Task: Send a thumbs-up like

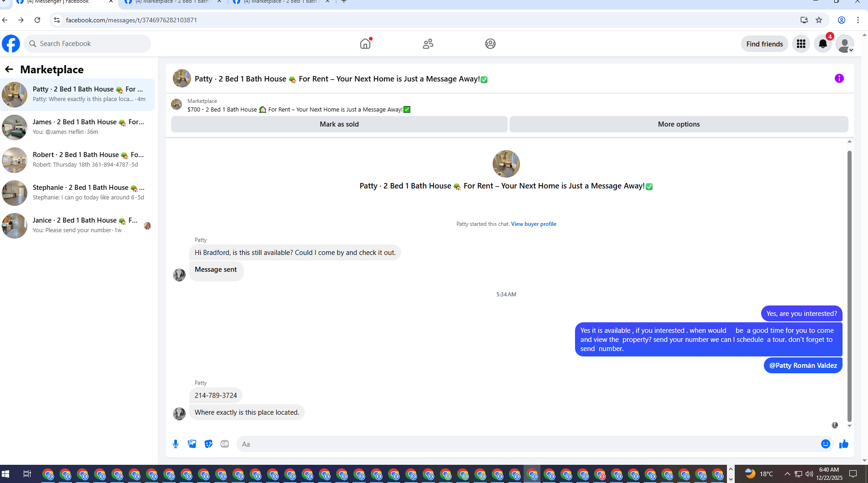Action: click(844, 444)
